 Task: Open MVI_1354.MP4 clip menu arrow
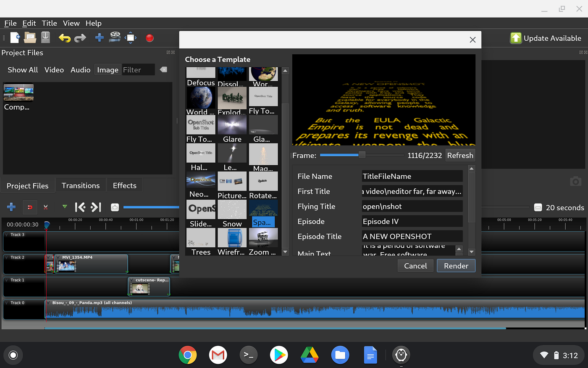58,257
